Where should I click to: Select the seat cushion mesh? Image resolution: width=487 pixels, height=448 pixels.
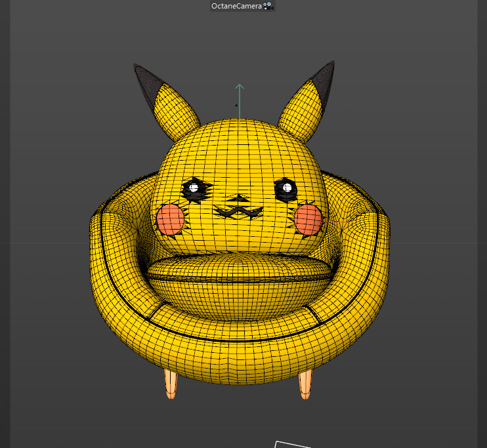(x=239, y=268)
